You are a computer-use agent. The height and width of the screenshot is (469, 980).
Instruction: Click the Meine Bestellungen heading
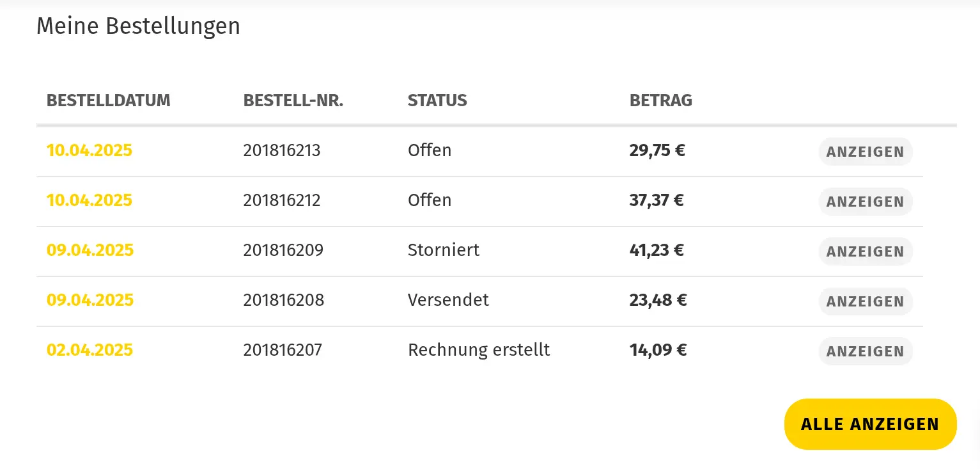(x=139, y=26)
